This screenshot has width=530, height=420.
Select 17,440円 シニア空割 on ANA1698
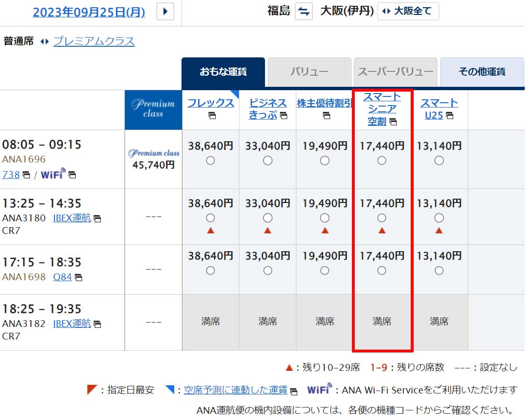pyautogui.click(x=382, y=271)
